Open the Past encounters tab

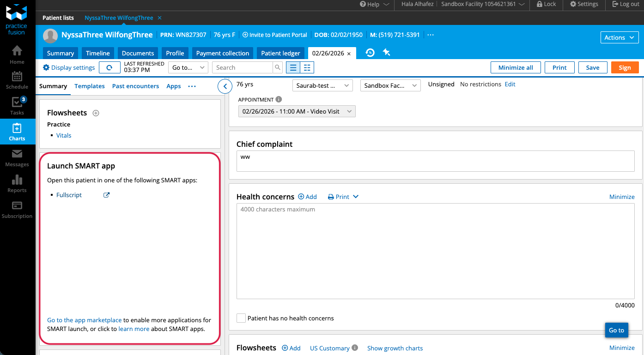point(135,86)
